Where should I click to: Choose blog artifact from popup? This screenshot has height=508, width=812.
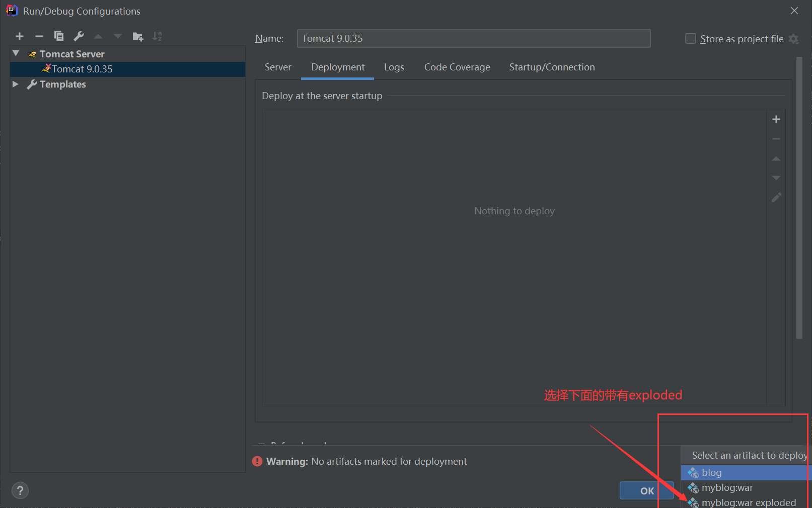coord(746,472)
